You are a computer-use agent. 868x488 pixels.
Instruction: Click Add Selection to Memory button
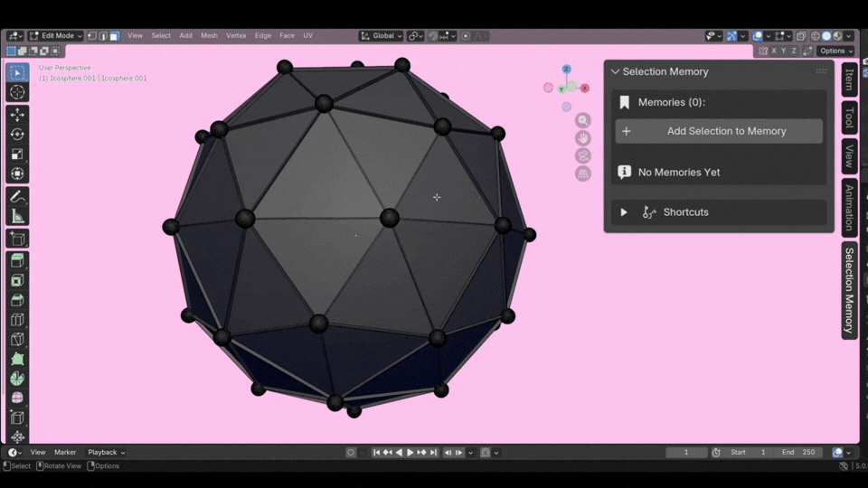click(719, 131)
